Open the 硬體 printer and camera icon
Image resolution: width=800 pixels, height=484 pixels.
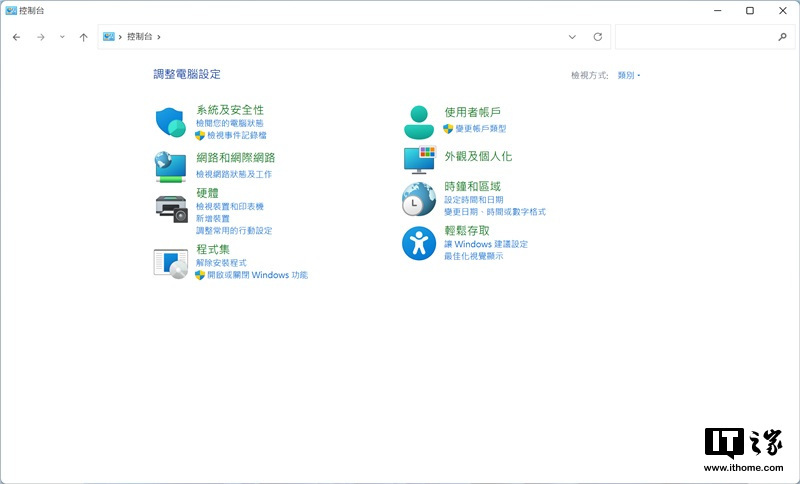pos(171,209)
